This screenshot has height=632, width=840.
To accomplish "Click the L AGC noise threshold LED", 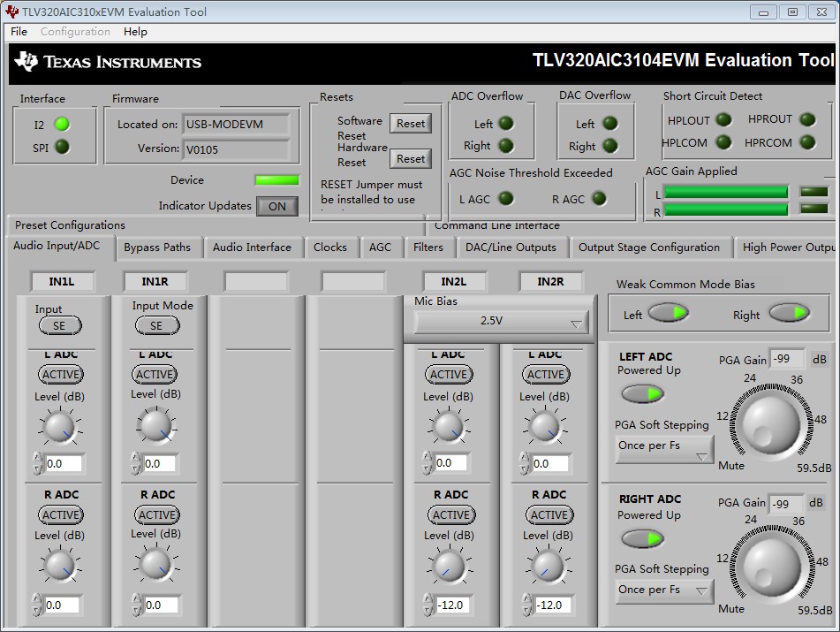I will pyautogui.click(x=506, y=198).
